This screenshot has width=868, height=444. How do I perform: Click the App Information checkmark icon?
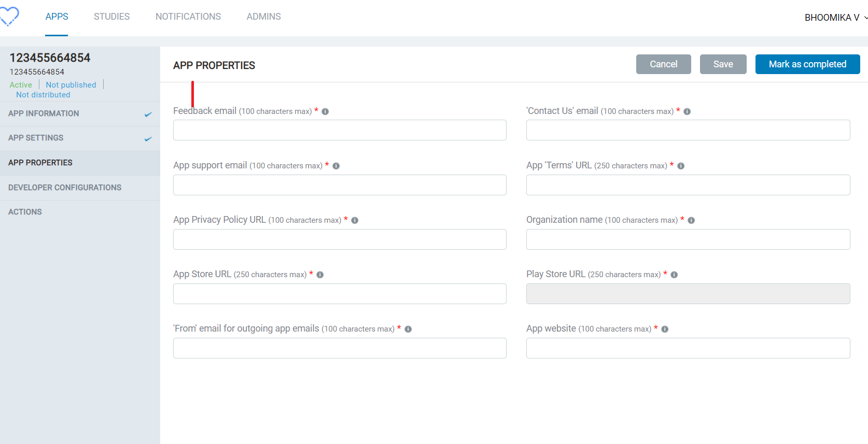(x=148, y=114)
